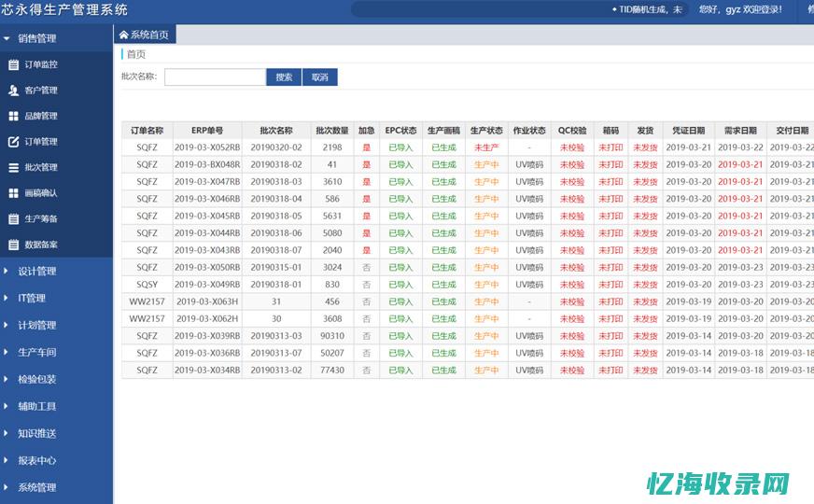Switch to the 系统首页 tab
The width and height of the screenshot is (814, 504).
click(x=145, y=35)
